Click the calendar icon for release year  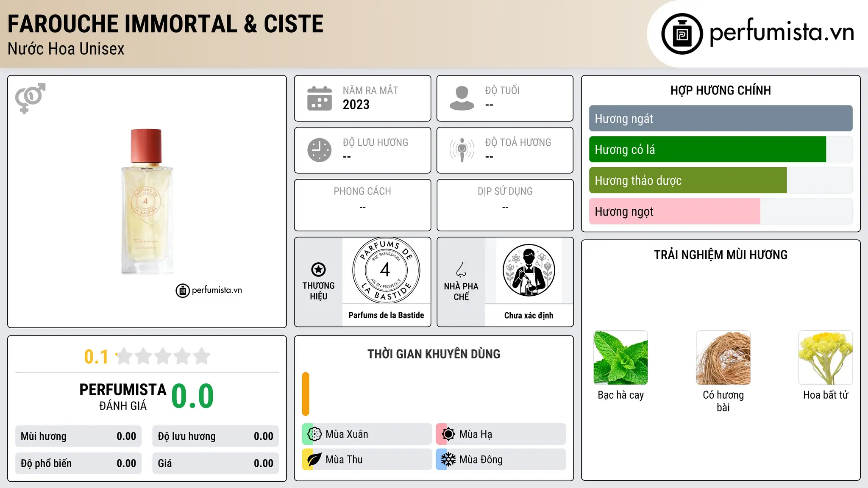(320, 98)
